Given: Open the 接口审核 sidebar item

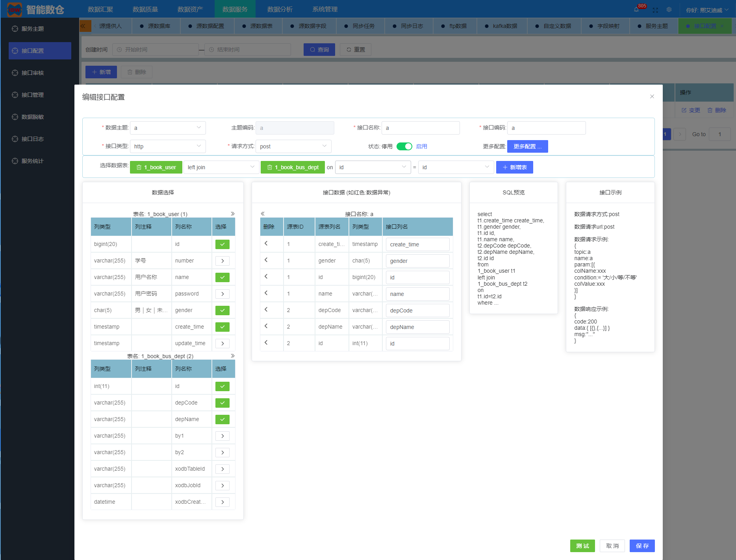Looking at the screenshot, I should (x=40, y=73).
